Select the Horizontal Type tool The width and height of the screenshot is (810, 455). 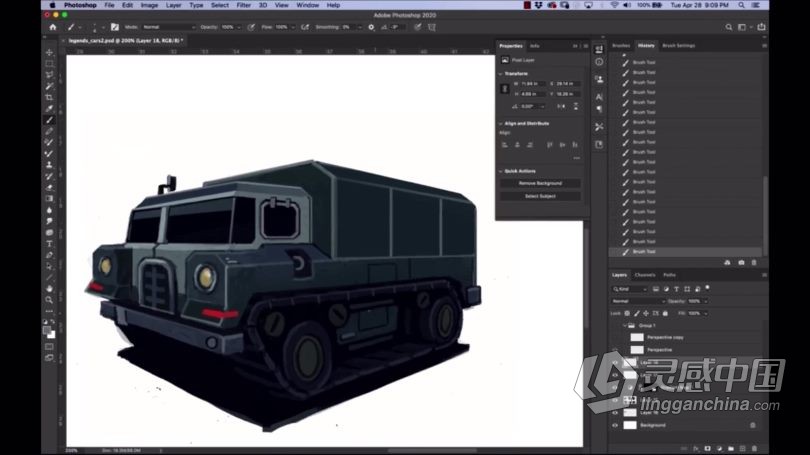49,243
